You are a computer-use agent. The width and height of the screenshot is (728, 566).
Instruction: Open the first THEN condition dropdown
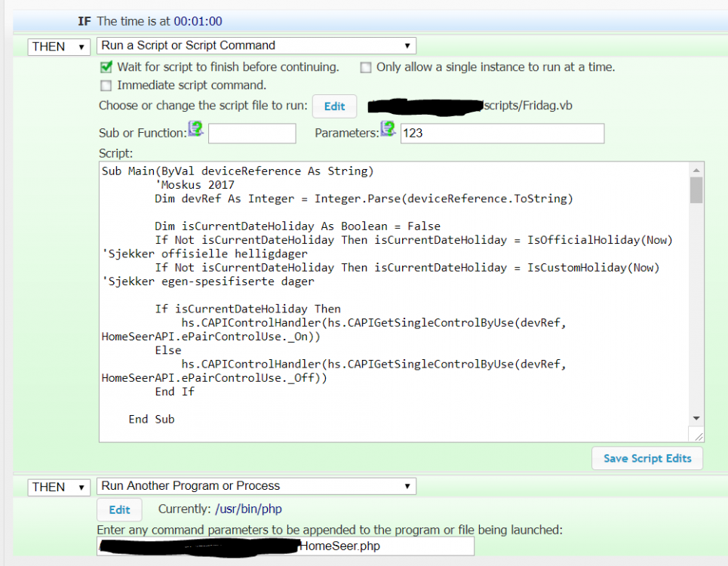(x=60, y=47)
